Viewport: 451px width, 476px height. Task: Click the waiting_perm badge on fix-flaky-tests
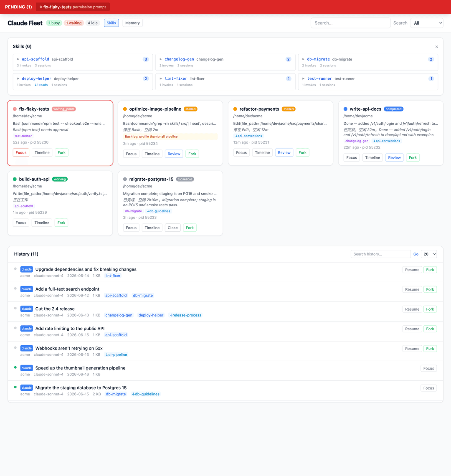pos(64,109)
